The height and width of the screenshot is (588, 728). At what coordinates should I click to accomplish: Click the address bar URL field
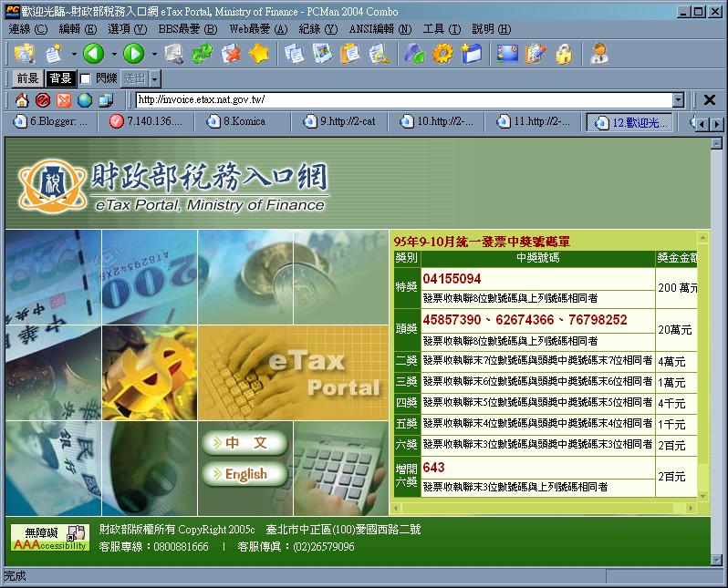tap(404, 99)
